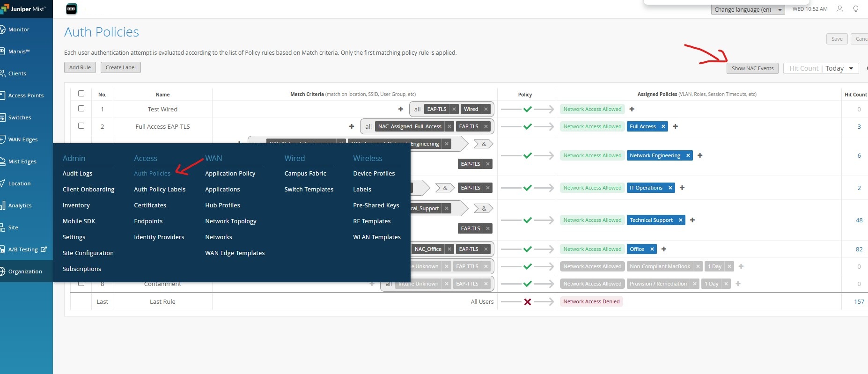Viewport: 868px width, 374px height.
Task: Select the Test Wired rule checkbox
Action: point(81,109)
